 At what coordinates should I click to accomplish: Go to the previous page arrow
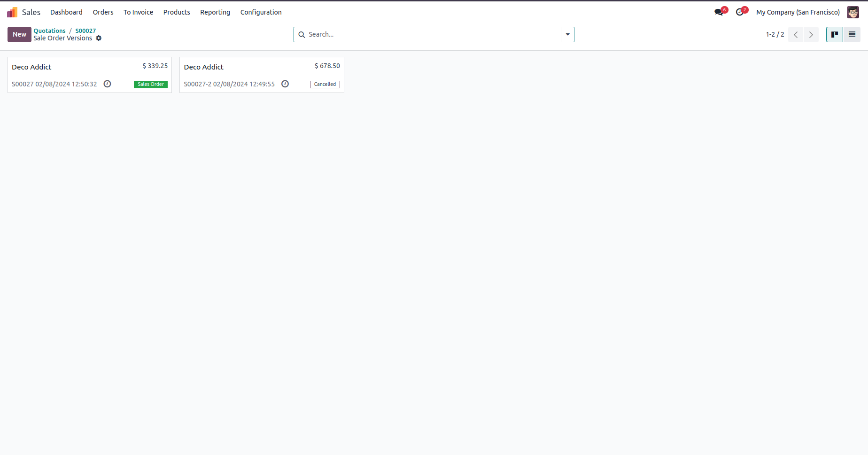tap(796, 35)
